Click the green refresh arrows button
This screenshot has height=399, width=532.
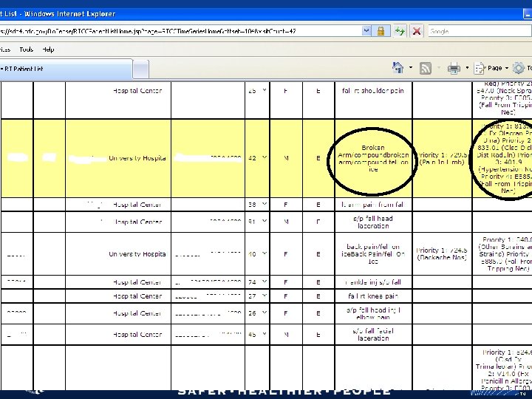pyautogui.click(x=400, y=31)
